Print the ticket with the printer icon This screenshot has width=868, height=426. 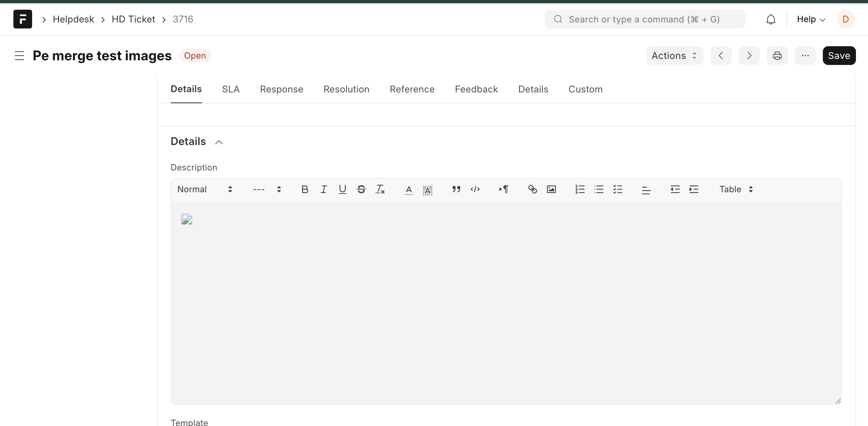777,56
